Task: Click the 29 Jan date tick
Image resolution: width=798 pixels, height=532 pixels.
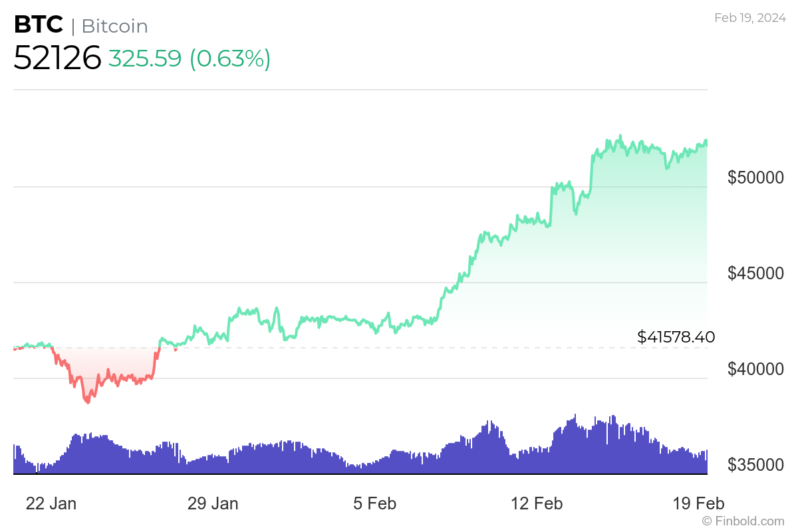Action: pyautogui.click(x=213, y=503)
